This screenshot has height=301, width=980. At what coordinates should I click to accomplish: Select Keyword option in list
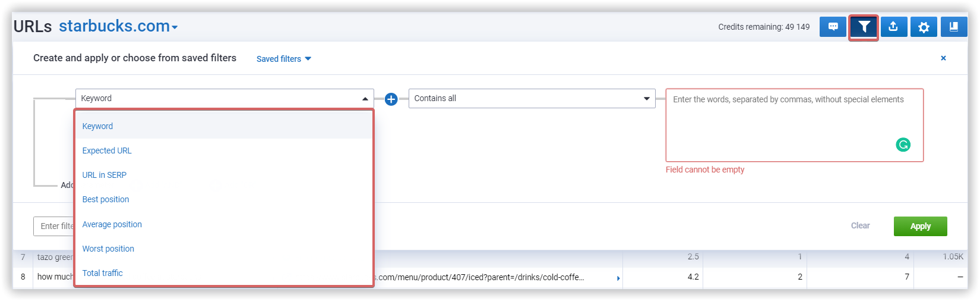[x=223, y=126]
